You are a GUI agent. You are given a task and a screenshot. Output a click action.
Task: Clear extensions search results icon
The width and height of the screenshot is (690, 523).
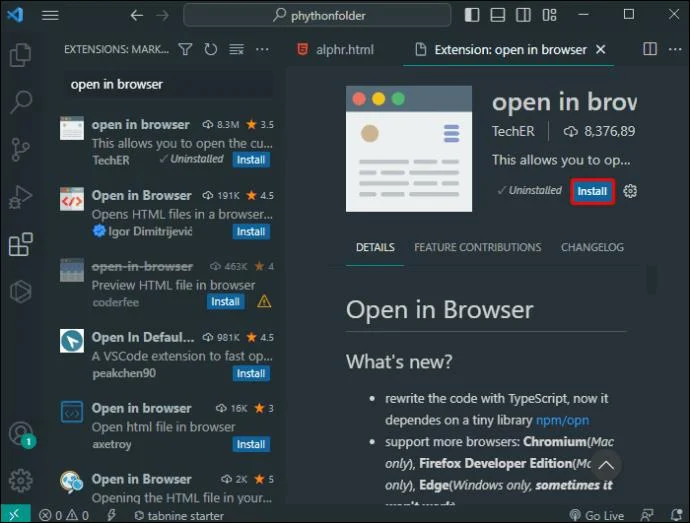[236, 49]
